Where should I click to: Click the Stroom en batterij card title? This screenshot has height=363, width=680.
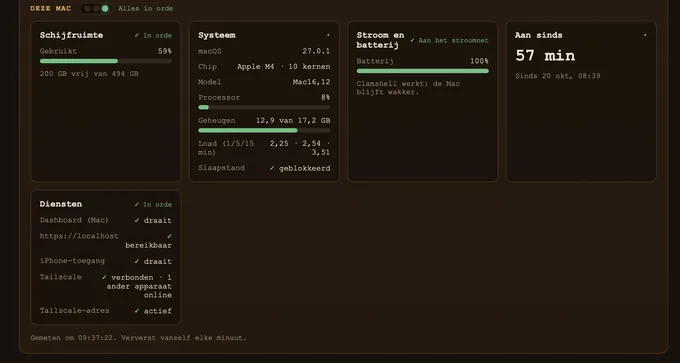380,40
